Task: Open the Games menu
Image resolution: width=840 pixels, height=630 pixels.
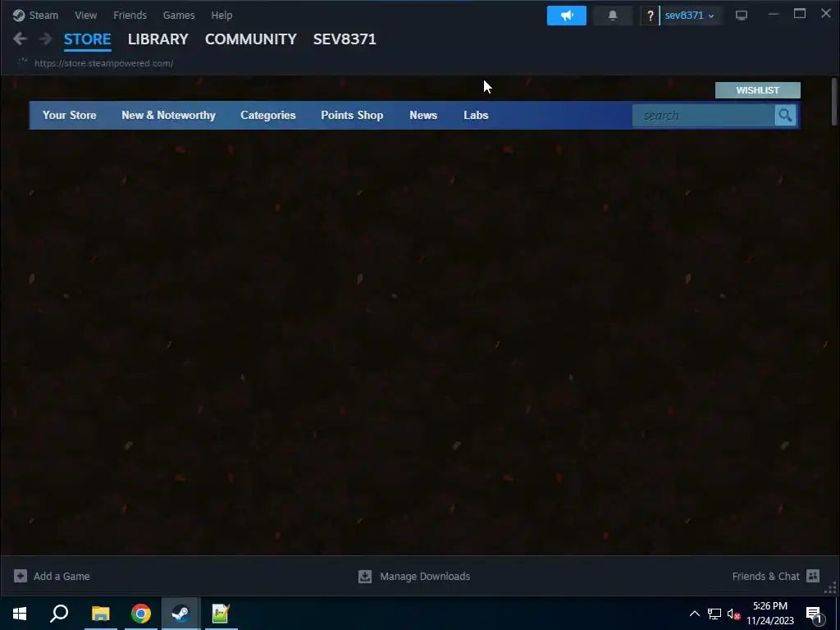Action: 178,15
